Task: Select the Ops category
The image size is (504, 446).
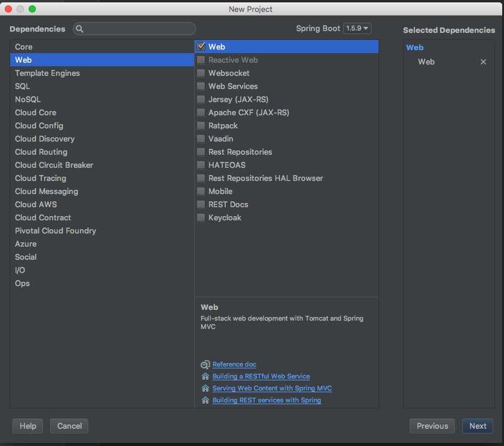Action: [x=102, y=284]
